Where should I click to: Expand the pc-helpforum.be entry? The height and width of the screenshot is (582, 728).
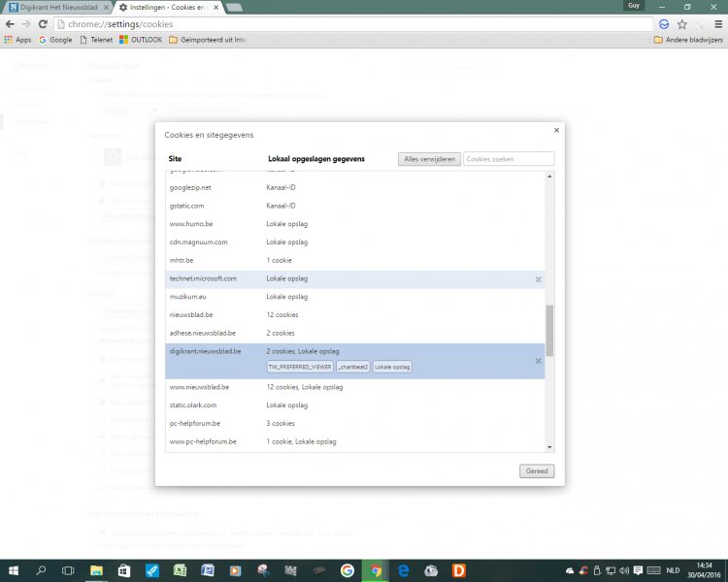click(354, 423)
